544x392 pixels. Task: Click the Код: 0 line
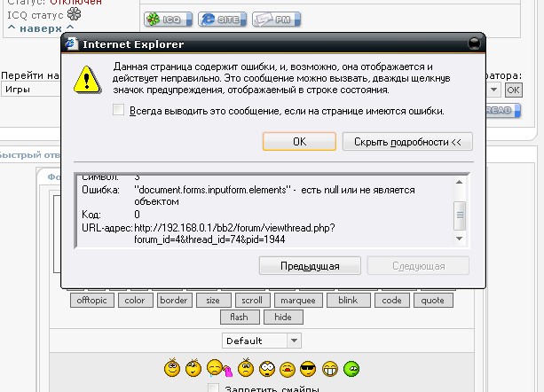tap(111, 215)
